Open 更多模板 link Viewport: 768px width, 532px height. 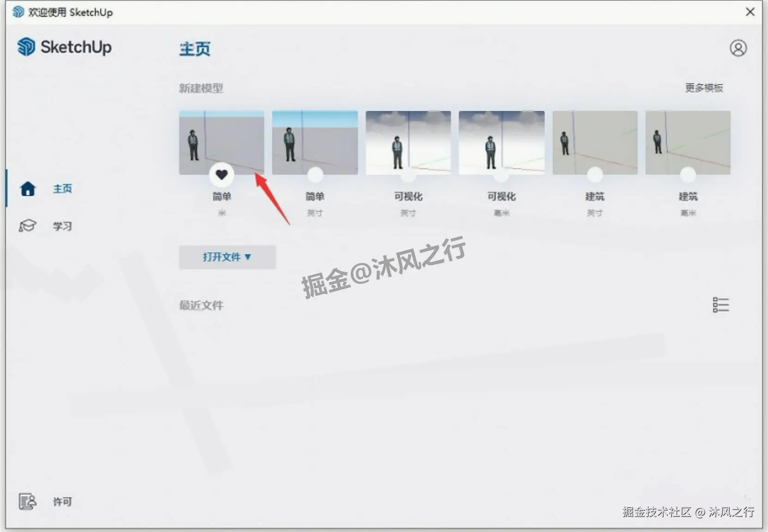[x=703, y=87]
